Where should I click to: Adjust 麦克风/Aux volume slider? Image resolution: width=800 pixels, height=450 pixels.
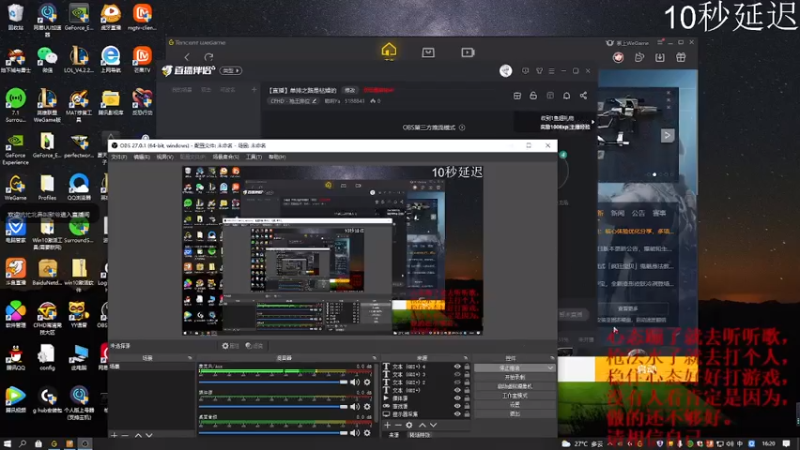273,382
